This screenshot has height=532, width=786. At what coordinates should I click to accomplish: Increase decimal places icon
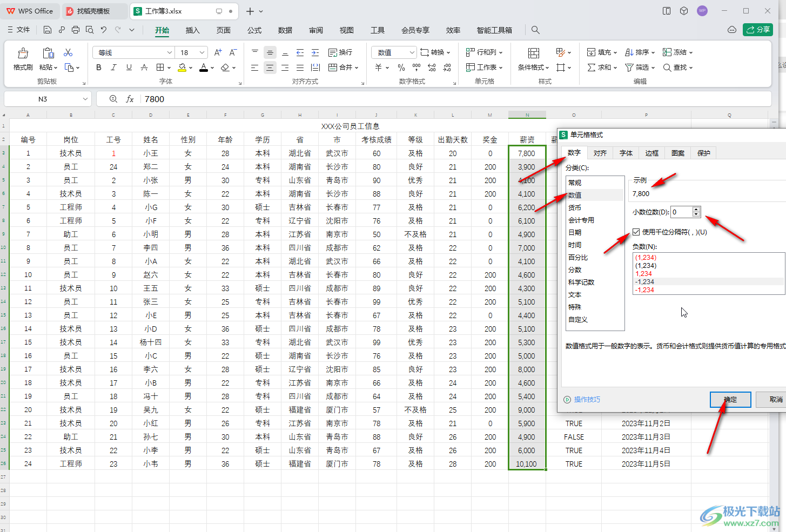pos(432,68)
